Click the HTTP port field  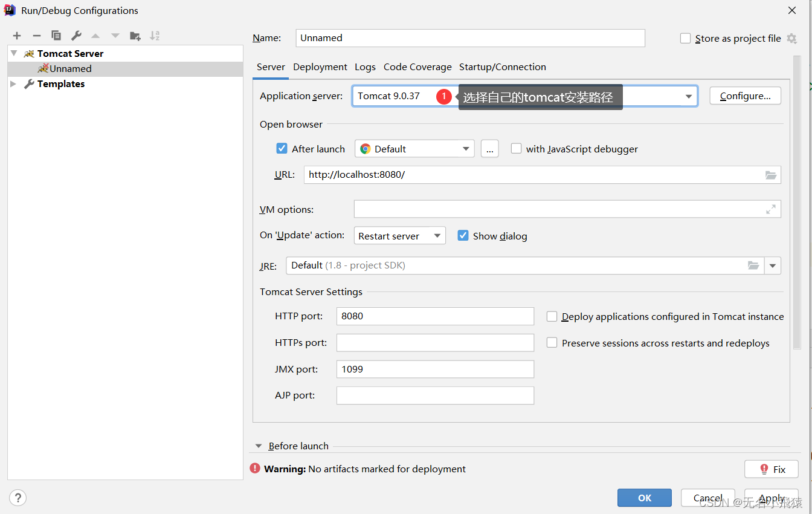pos(435,316)
